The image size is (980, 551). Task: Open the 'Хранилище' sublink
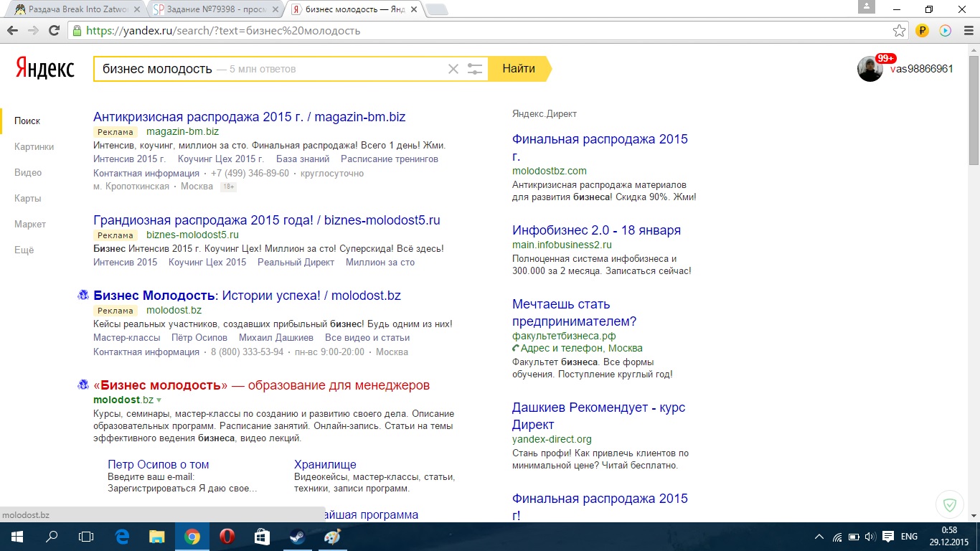pos(325,465)
